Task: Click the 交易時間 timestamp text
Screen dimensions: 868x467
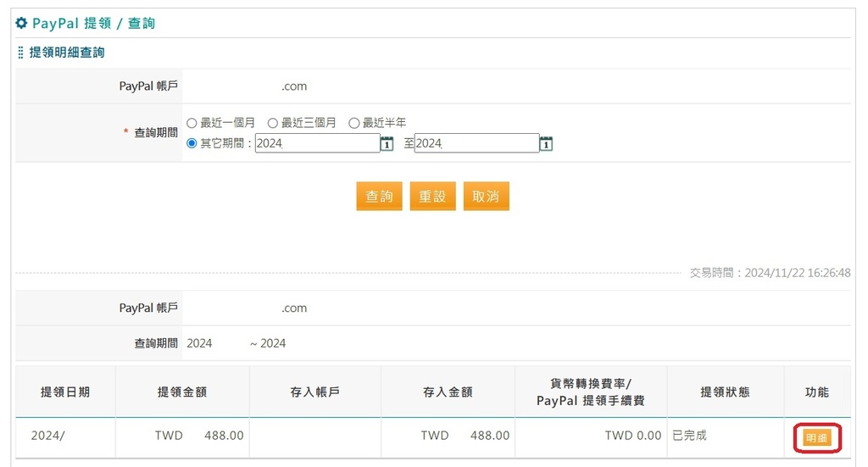Action: pyautogui.click(x=770, y=273)
